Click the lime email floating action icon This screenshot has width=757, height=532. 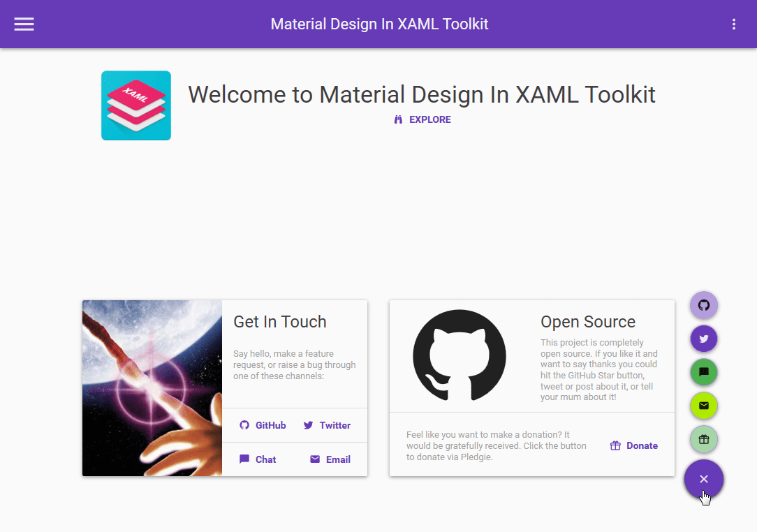[703, 406]
